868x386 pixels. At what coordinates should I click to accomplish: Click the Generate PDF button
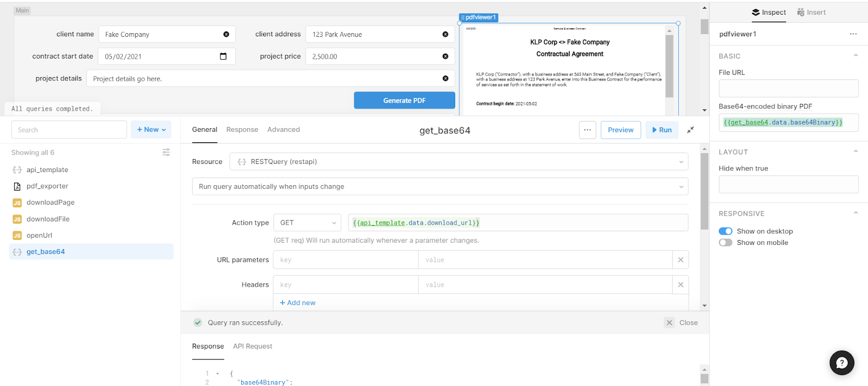pyautogui.click(x=405, y=100)
